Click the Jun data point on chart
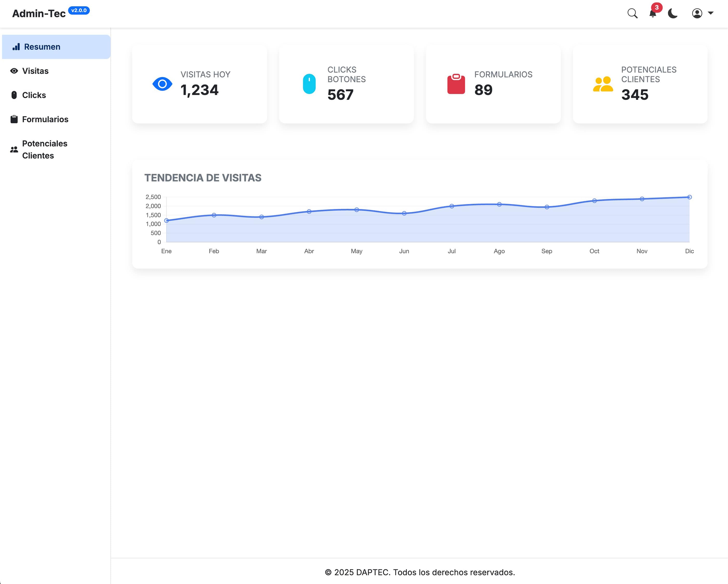The width and height of the screenshot is (728, 584). click(x=404, y=213)
